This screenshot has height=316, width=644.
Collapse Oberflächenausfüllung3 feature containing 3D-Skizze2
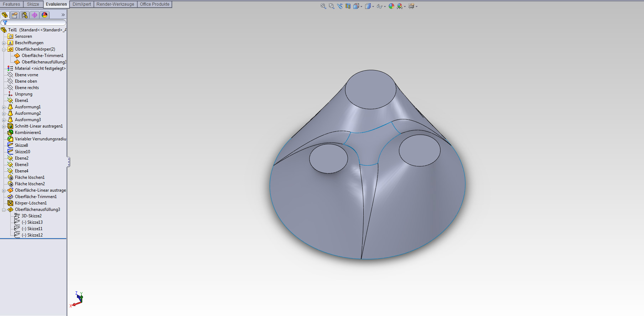4,210
